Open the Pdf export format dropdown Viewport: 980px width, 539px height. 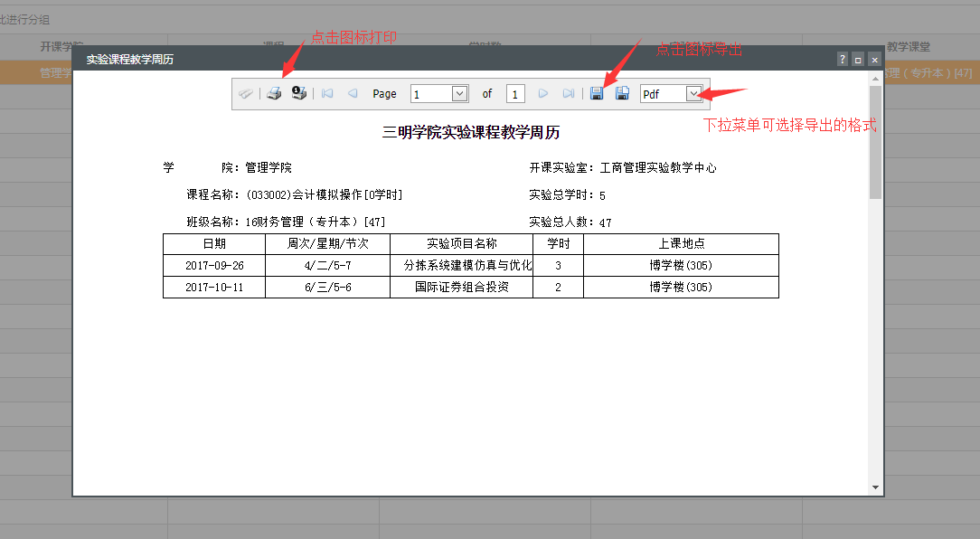[x=693, y=94]
